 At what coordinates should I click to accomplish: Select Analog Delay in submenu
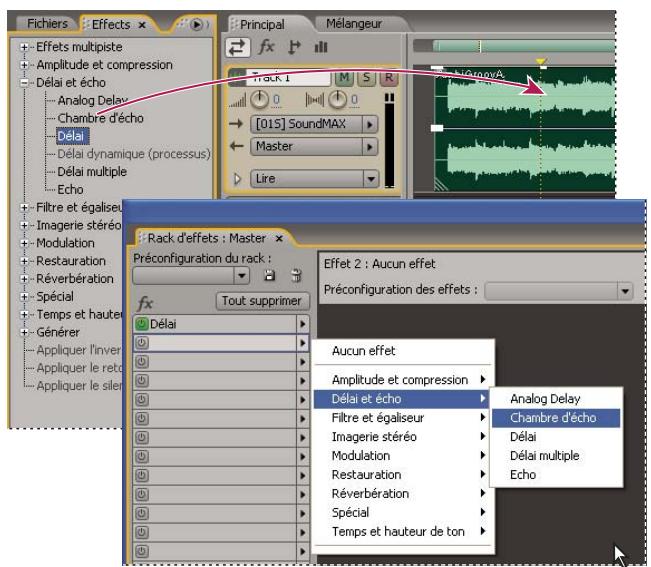pyautogui.click(x=556, y=399)
